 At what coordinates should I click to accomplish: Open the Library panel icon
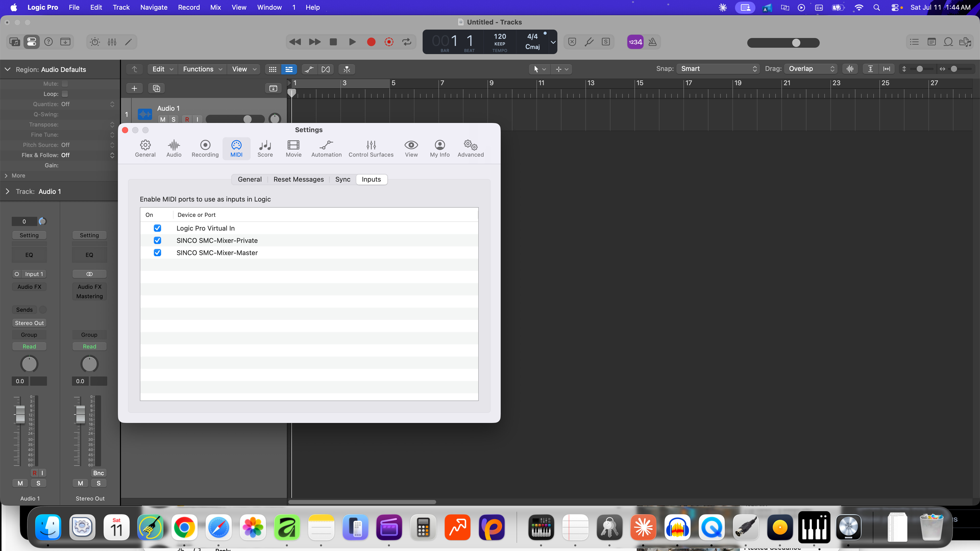15,42
